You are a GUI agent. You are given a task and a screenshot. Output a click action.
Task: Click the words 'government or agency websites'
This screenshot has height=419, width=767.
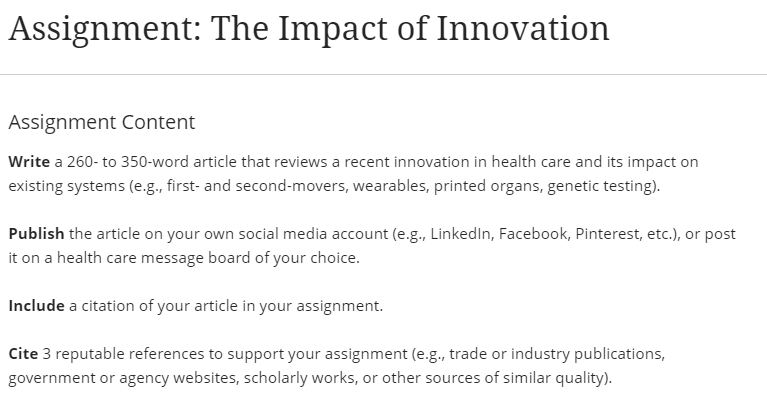click(122, 377)
